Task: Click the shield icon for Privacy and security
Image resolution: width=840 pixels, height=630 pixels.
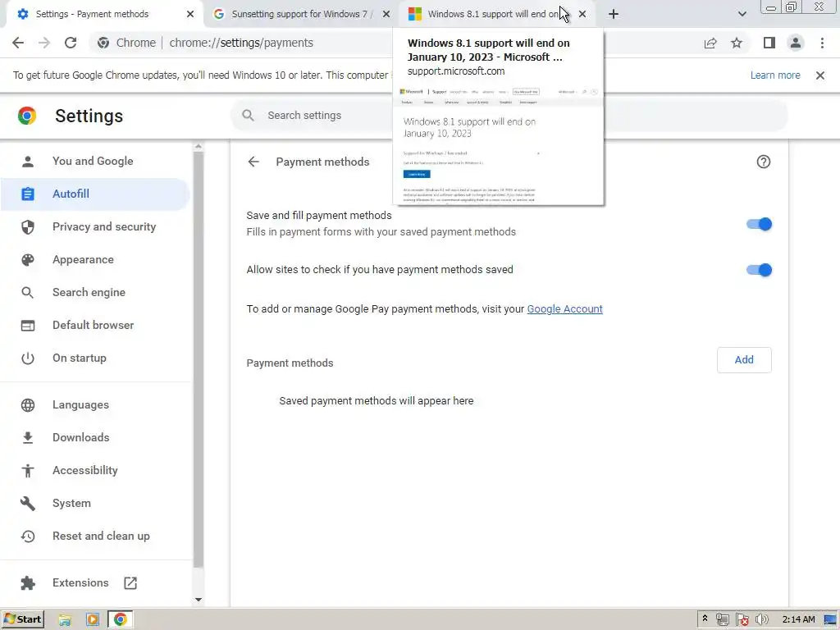Action: click(27, 227)
